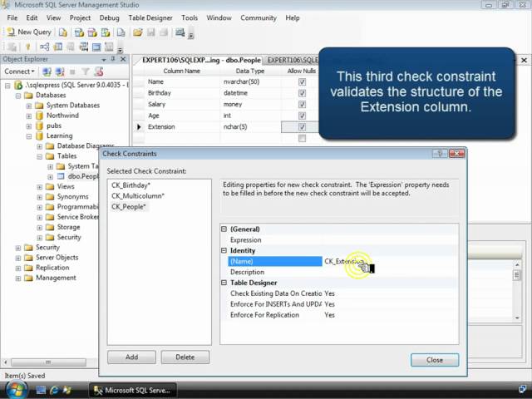Click the Delete button in Check Constraints
The height and width of the screenshot is (399, 532).
tap(185, 357)
